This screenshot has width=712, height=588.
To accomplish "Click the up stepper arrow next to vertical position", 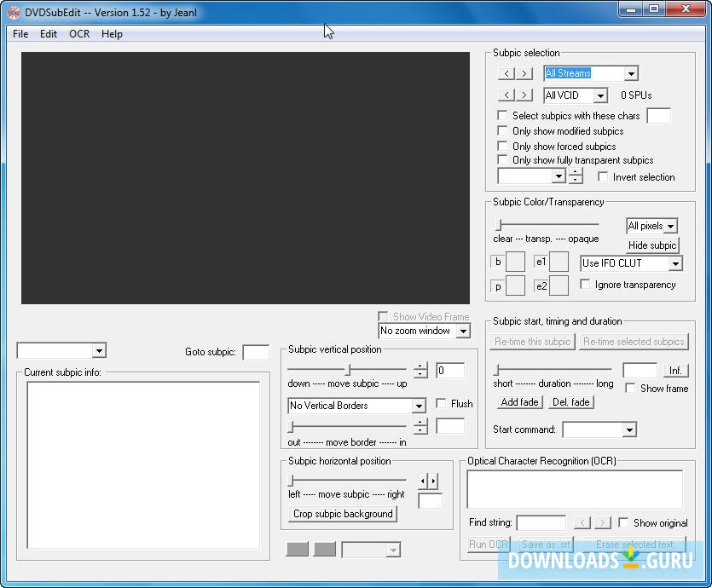I will coord(420,366).
